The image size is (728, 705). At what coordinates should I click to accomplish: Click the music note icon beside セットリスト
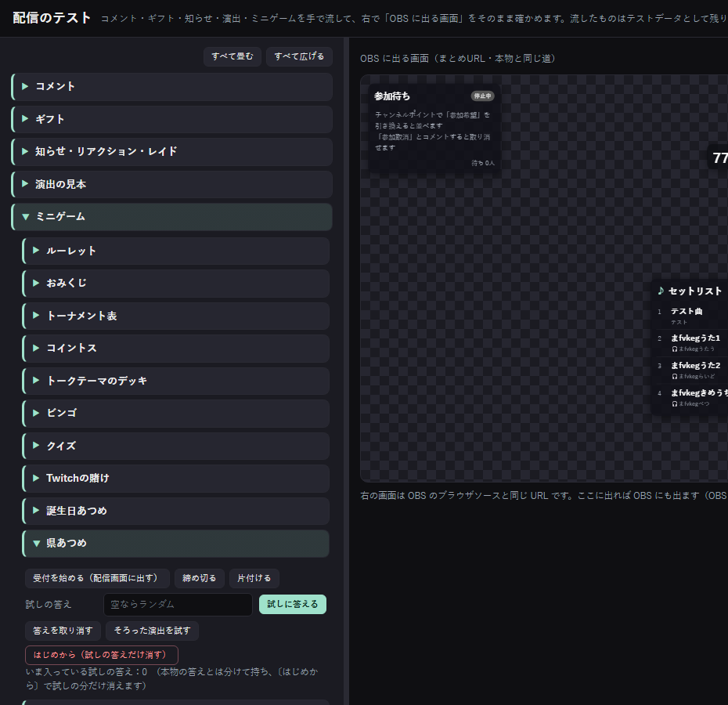661,291
